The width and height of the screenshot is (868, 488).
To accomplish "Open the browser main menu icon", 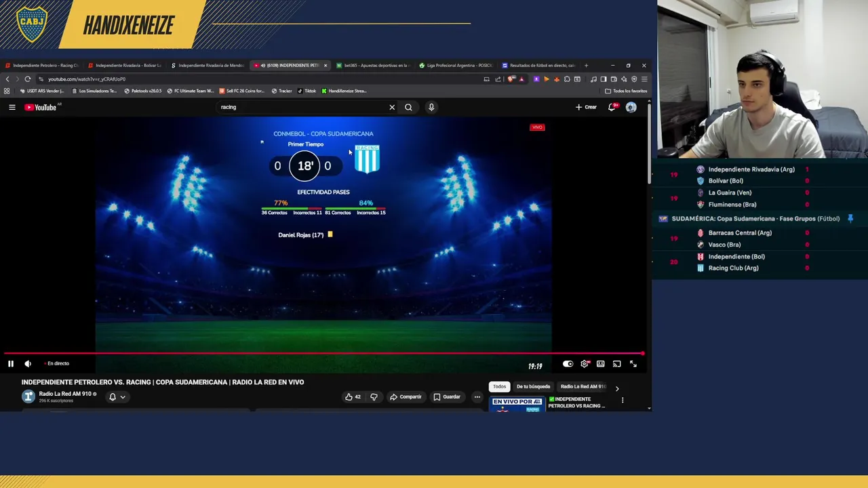I will (644, 79).
